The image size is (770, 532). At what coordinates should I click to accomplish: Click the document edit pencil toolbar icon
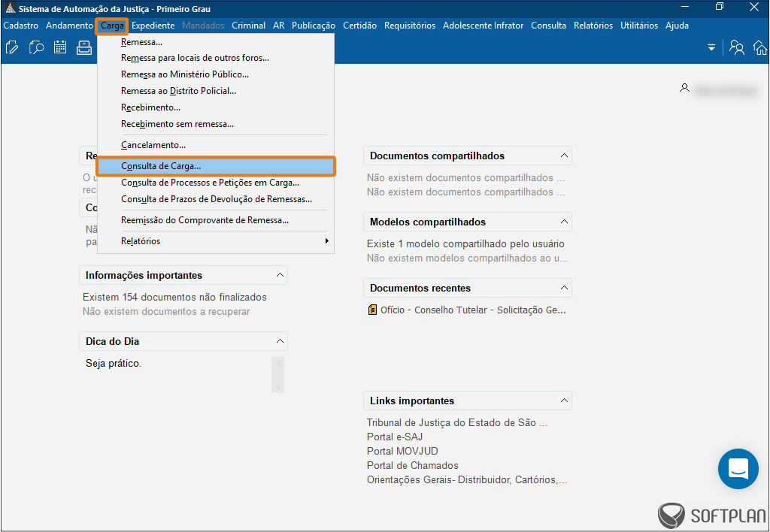click(12, 47)
